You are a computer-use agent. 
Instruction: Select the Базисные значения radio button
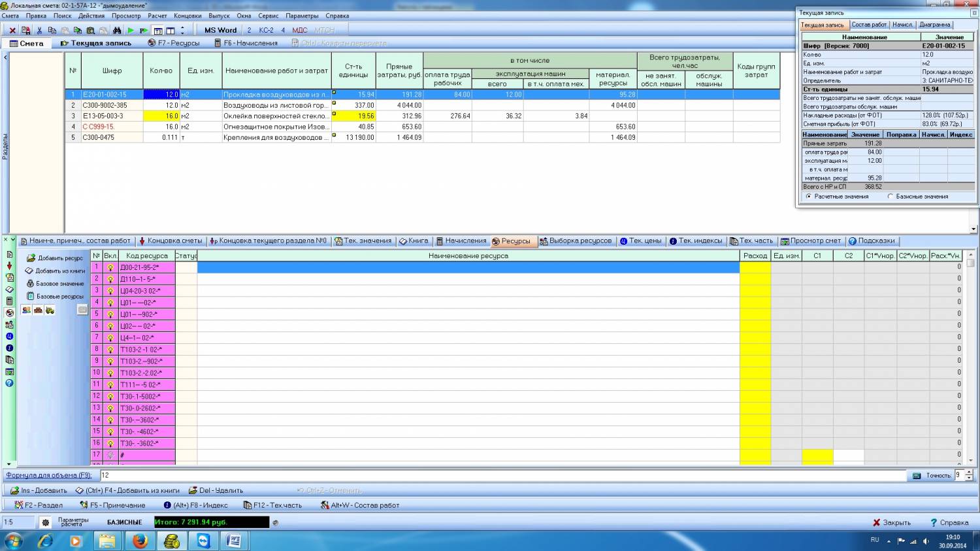click(890, 196)
